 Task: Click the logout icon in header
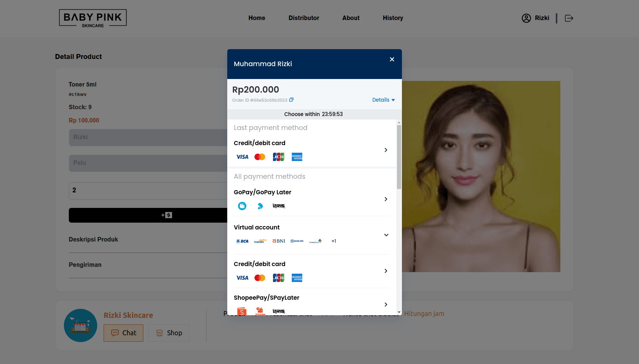click(x=569, y=18)
